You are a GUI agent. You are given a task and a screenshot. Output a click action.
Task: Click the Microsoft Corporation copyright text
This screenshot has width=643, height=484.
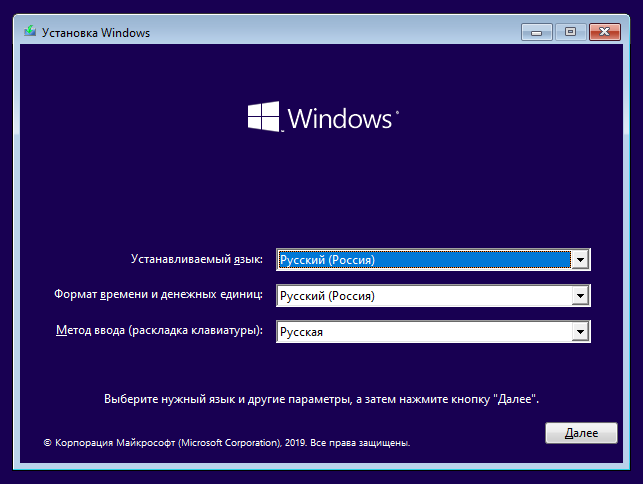[x=227, y=443]
